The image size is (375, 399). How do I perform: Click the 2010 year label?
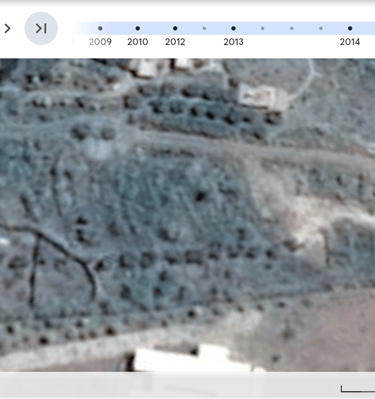[x=138, y=42]
